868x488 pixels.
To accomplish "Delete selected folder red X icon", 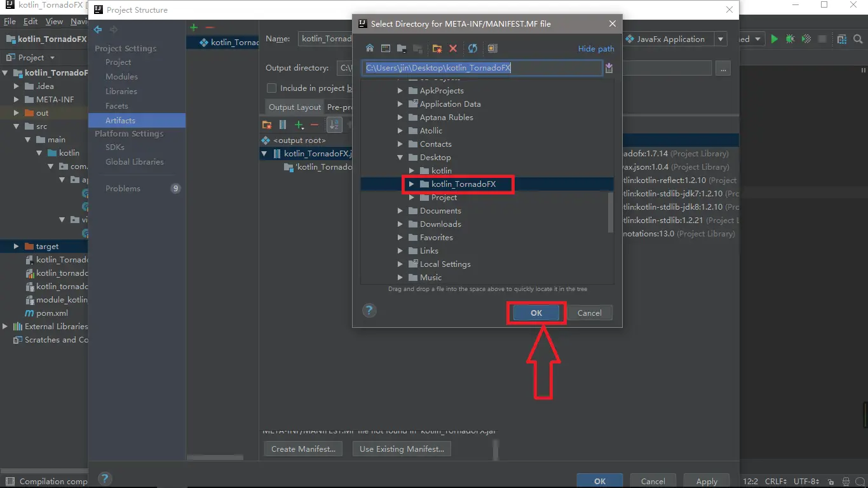I will click(x=453, y=48).
